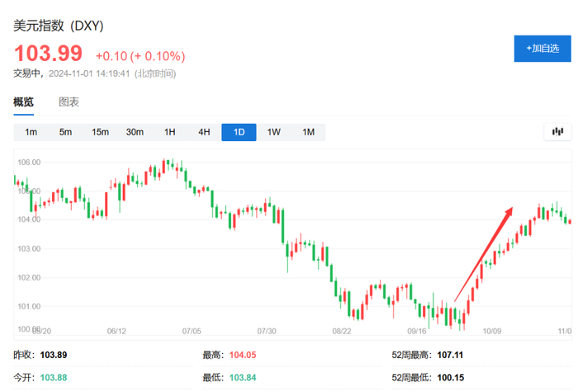
Task: Choose the 1H interval
Action: click(x=169, y=132)
